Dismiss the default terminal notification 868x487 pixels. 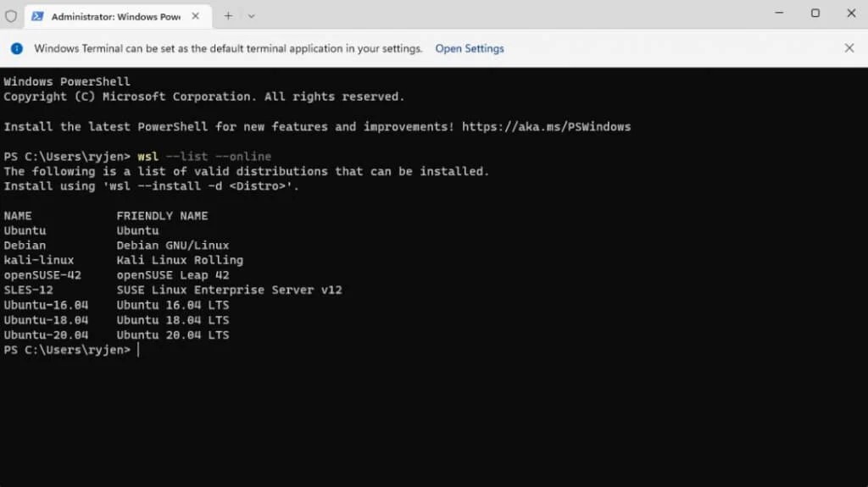849,48
